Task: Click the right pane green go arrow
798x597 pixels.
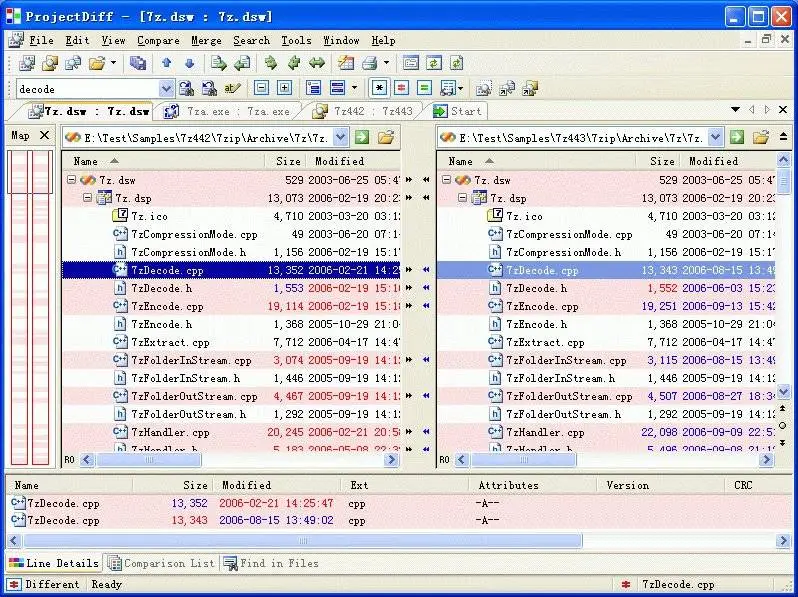Action: 737,137
